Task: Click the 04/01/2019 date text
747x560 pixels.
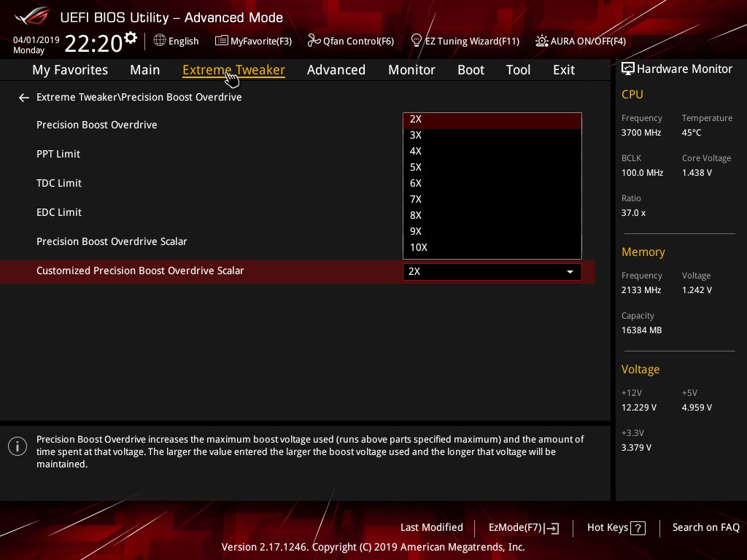Action: pos(36,40)
